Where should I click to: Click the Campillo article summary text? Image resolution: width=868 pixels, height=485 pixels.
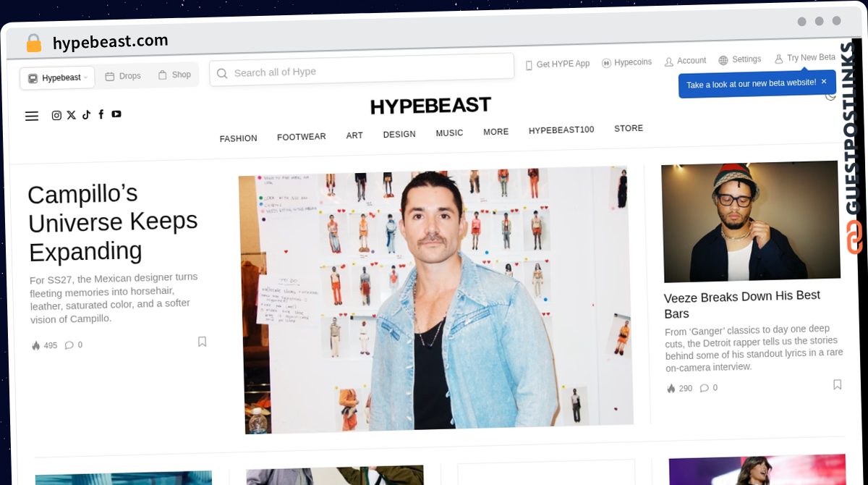tap(114, 298)
